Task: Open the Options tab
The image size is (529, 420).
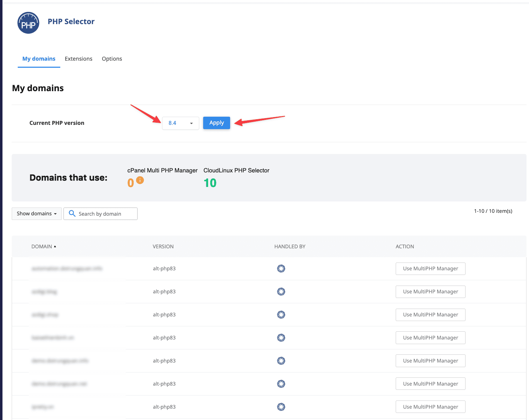Action: click(112, 59)
